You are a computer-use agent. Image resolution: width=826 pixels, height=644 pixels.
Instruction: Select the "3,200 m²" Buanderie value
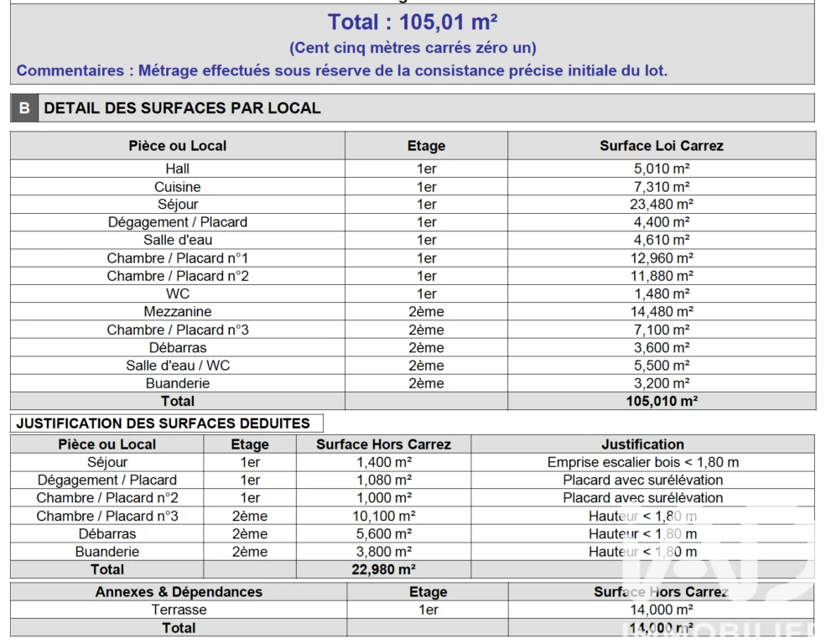click(x=662, y=383)
